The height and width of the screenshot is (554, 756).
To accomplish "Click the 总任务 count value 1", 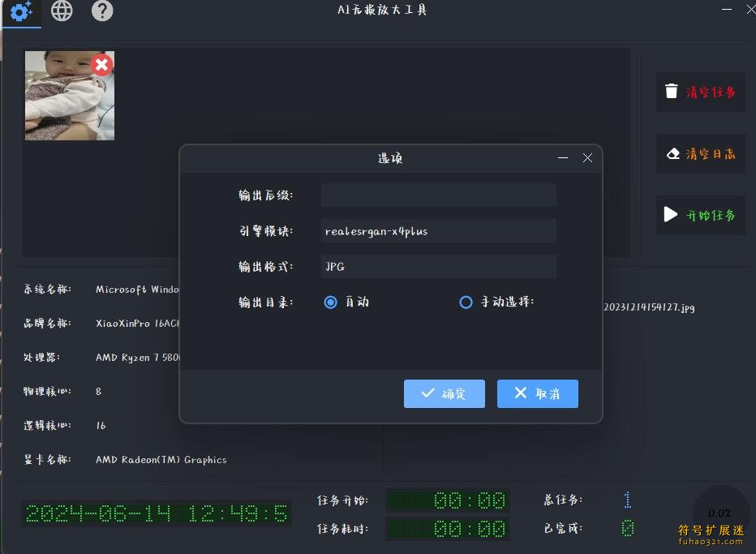I will (627, 500).
